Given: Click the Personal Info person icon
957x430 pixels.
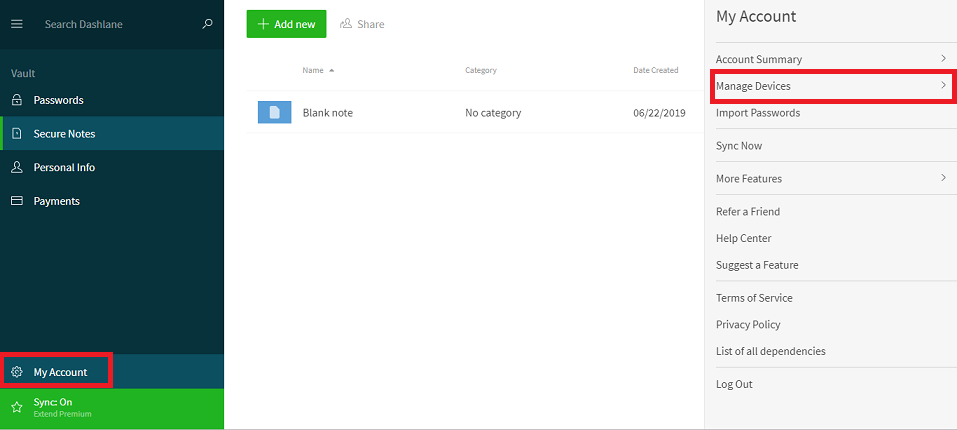Looking at the screenshot, I should pyautogui.click(x=17, y=167).
